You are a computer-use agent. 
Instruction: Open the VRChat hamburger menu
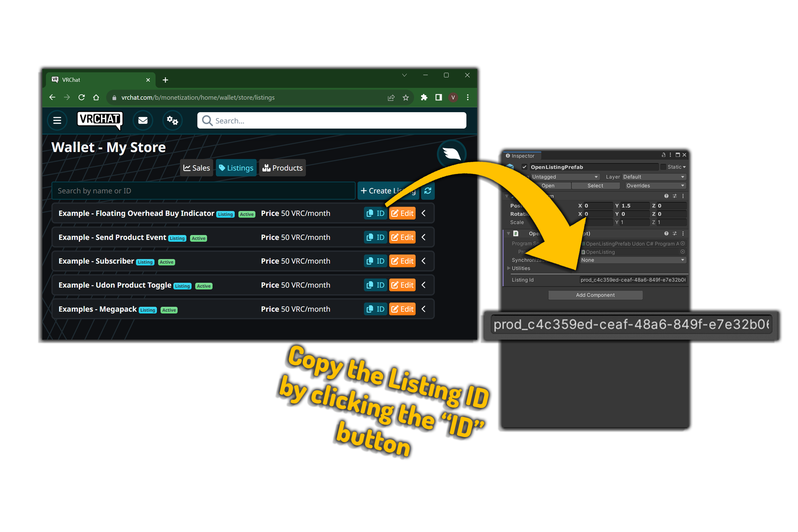57,120
